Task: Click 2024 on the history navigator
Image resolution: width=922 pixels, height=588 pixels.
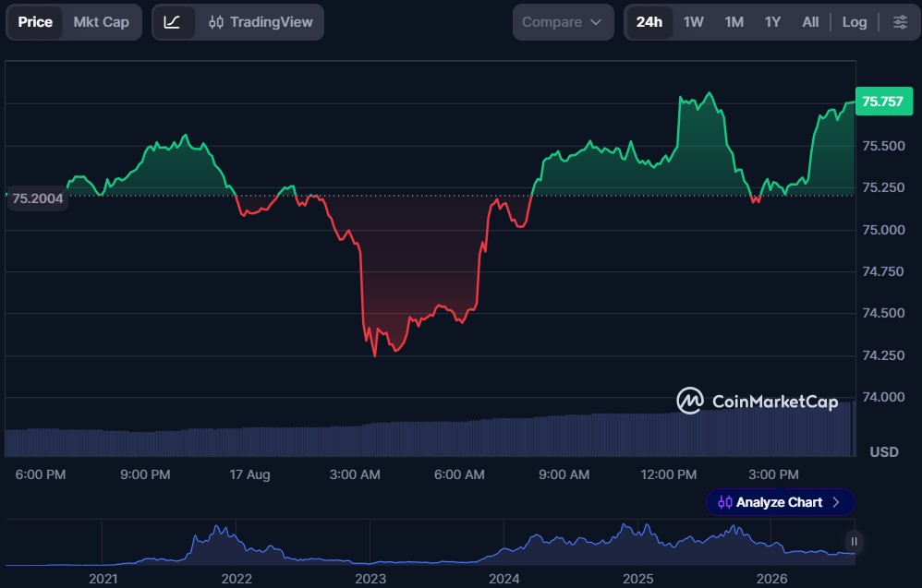Action: [x=503, y=579]
